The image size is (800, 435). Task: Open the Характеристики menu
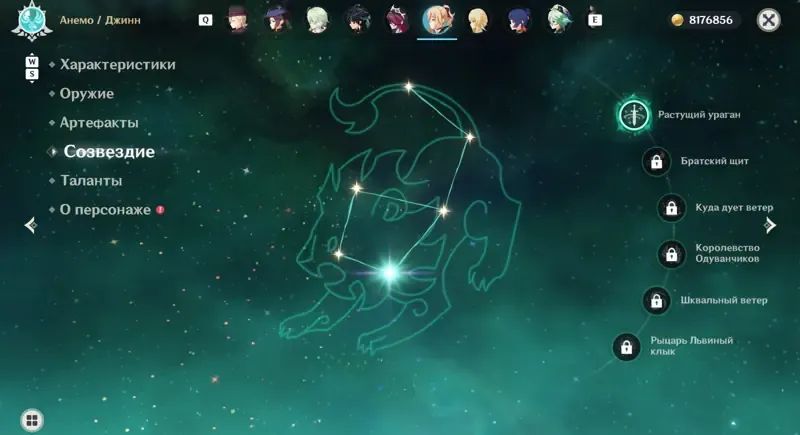(117, 64)
